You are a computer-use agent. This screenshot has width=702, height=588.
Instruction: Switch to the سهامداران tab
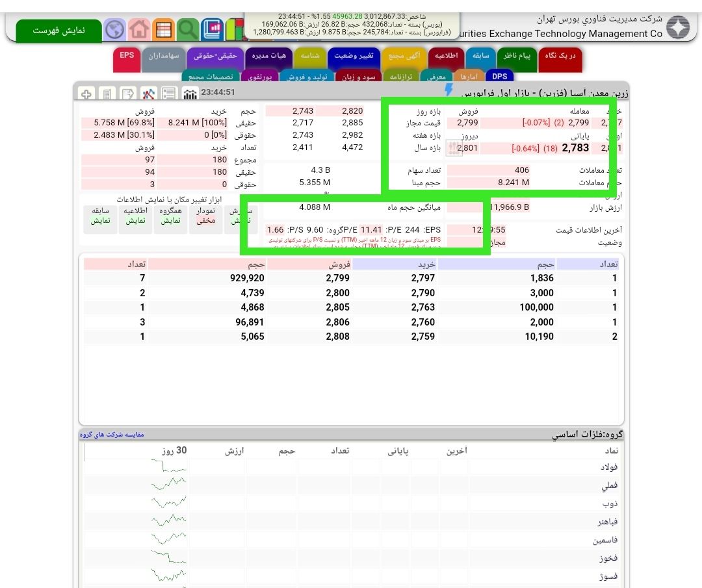163,59
